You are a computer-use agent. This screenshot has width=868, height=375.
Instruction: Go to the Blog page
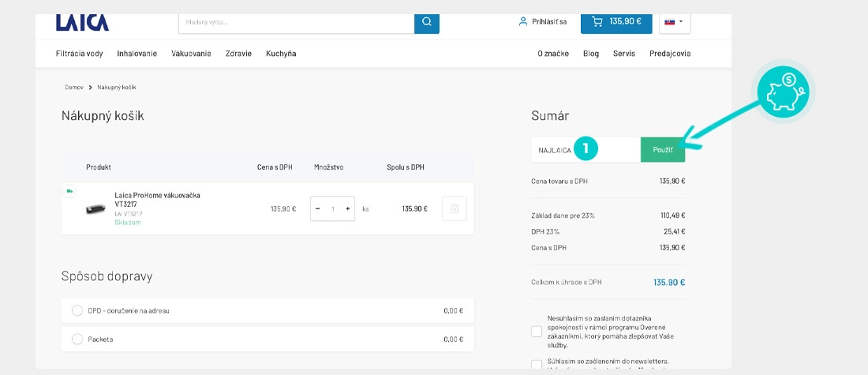point(591,54)
